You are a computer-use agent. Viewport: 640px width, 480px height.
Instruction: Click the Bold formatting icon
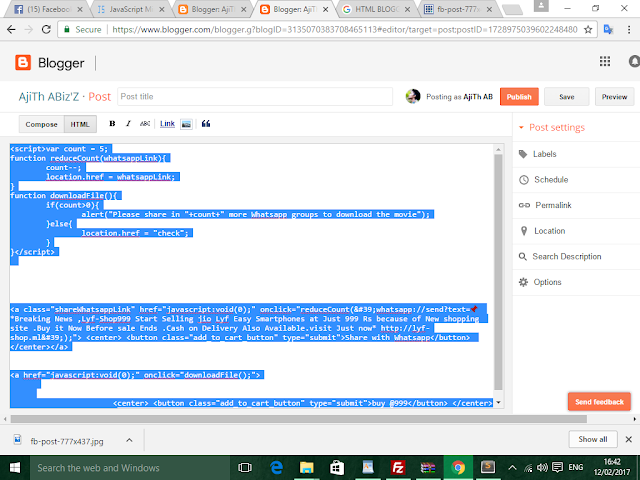(x=112, y=124)
